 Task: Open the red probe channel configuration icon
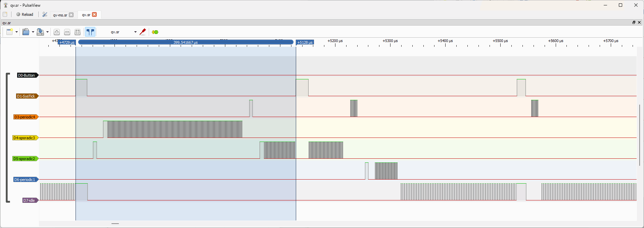[x=143, y=32]
